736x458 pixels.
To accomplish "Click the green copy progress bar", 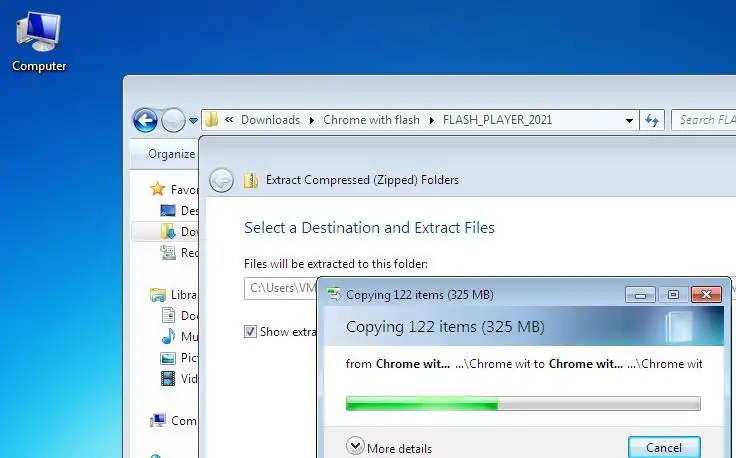I will click(x=523, y=404).
